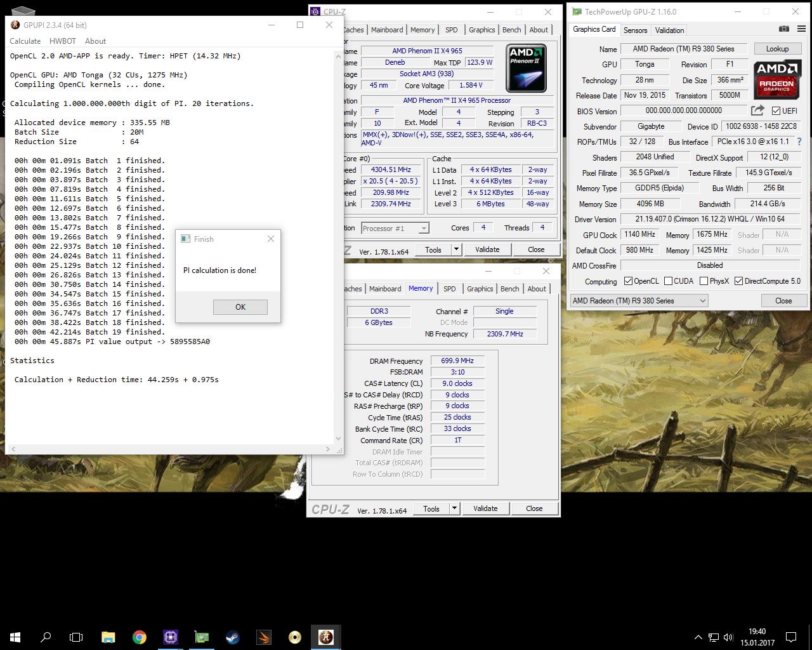Image resolution: width=812 pixels, height=650 pixels.
Task: Click the DRAM Frequency value 699.9 MHz
Action: click(x=457, y=361)
